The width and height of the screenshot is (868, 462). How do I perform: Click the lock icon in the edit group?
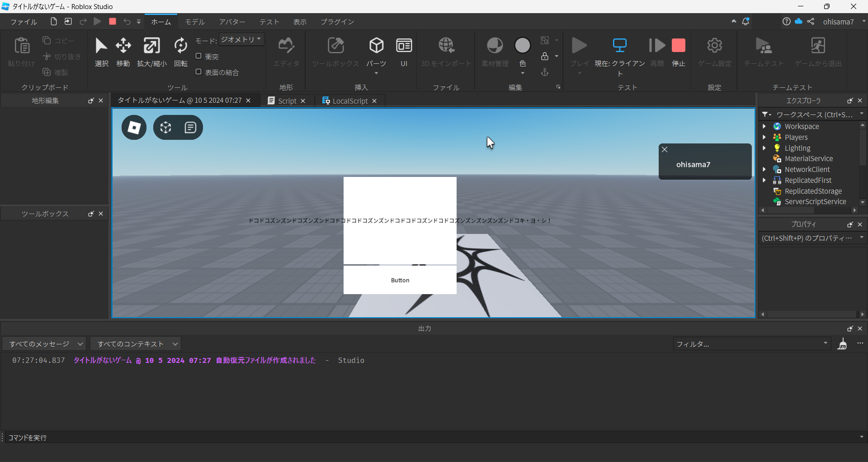[x=545, y=56]
